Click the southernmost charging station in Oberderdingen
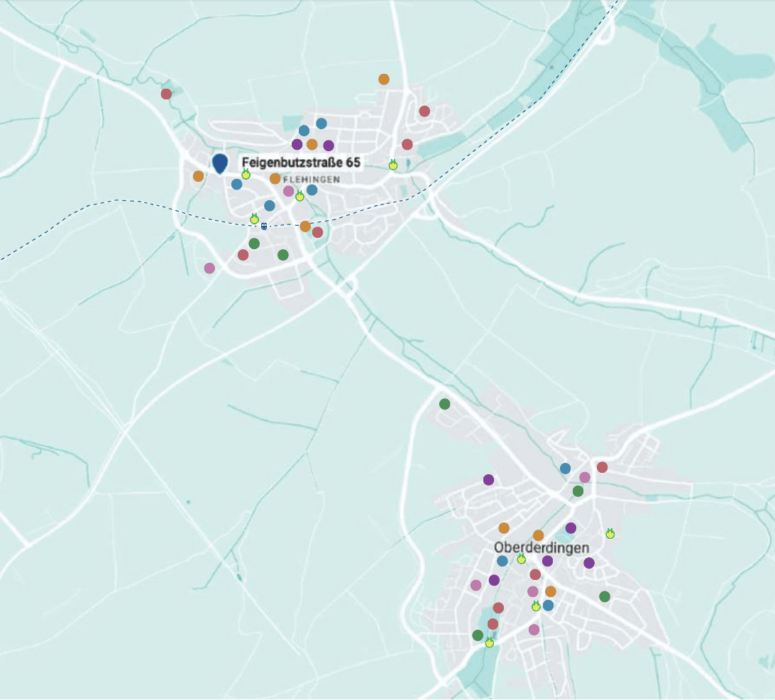775x700 pixels. coord(489,643)
